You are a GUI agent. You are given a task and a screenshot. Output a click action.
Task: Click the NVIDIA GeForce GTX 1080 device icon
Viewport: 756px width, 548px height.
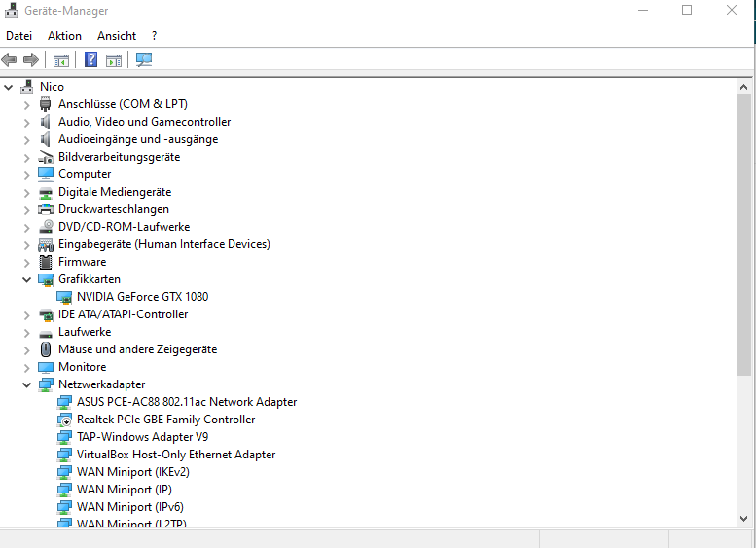[x=64, y=297]
